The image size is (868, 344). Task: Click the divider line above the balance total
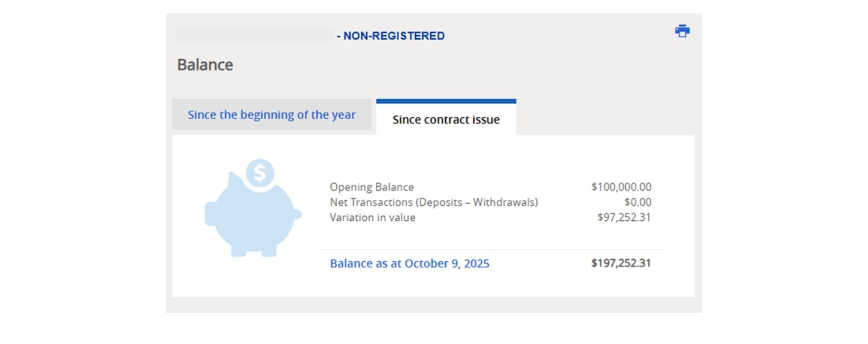491,249
